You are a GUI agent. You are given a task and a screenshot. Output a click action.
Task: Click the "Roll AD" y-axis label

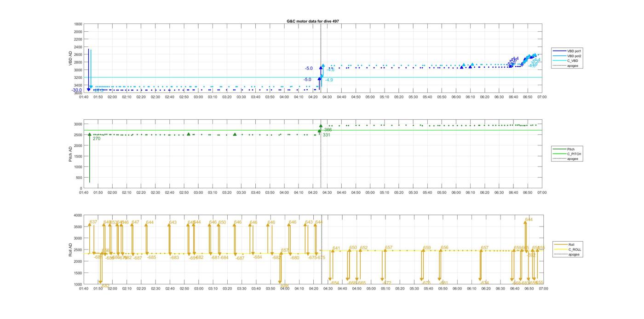point(71,250)
